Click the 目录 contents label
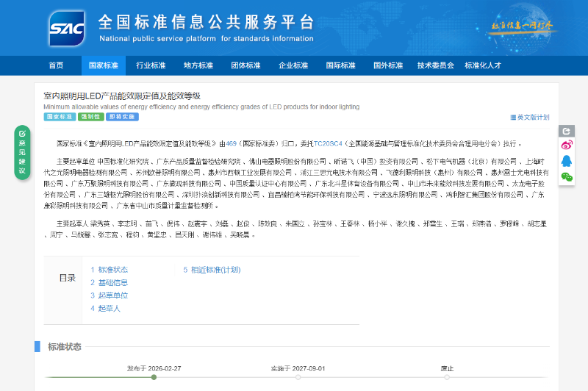This screenshot has height=391, width=588. pyautogui.click(x=68, y=278)
